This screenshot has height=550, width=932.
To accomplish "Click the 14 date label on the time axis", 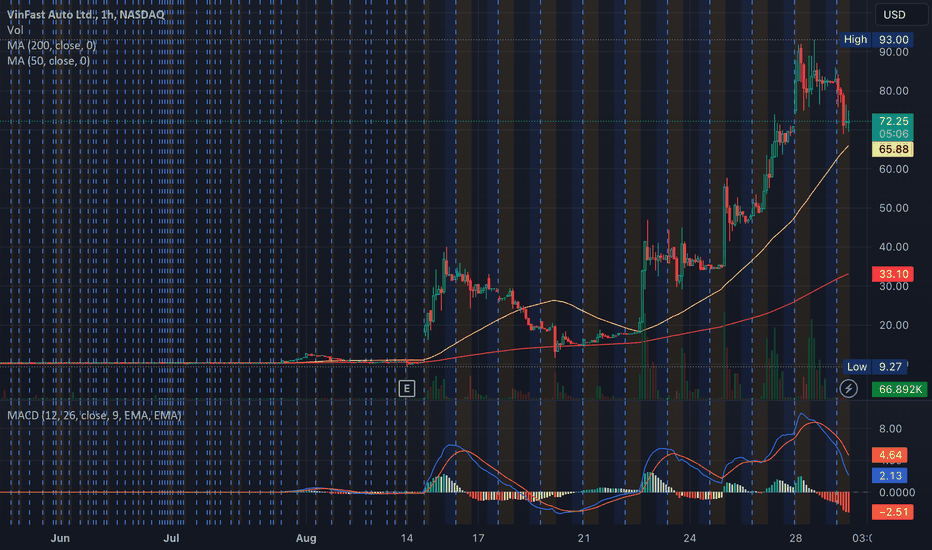I will (407, 538).
